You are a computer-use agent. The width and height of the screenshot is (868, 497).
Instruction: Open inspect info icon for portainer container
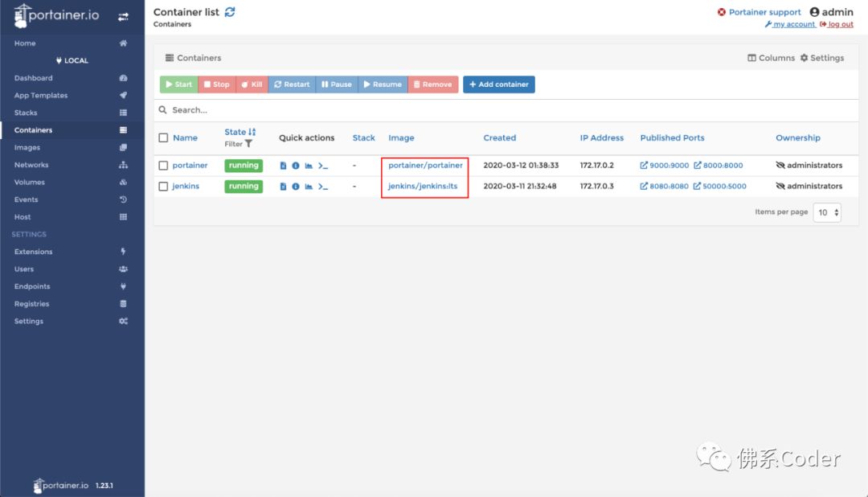point(296,166)
